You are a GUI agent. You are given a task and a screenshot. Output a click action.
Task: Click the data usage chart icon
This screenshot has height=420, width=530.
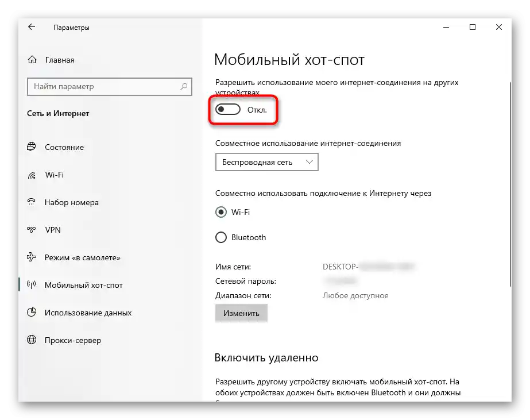tap(32, 312)
